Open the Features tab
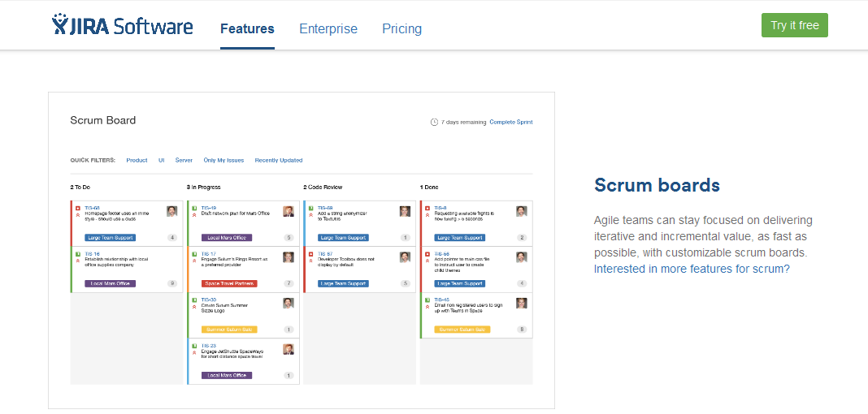Viewport: 868px width, 414px height. 247,28
